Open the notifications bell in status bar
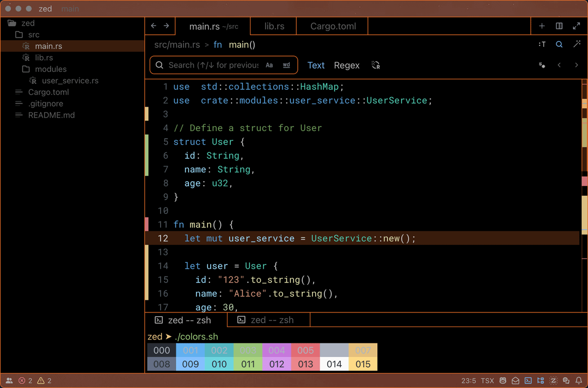The width and height of the screenshot is (588, 388). pyautogui.click(x=580, y=381)
